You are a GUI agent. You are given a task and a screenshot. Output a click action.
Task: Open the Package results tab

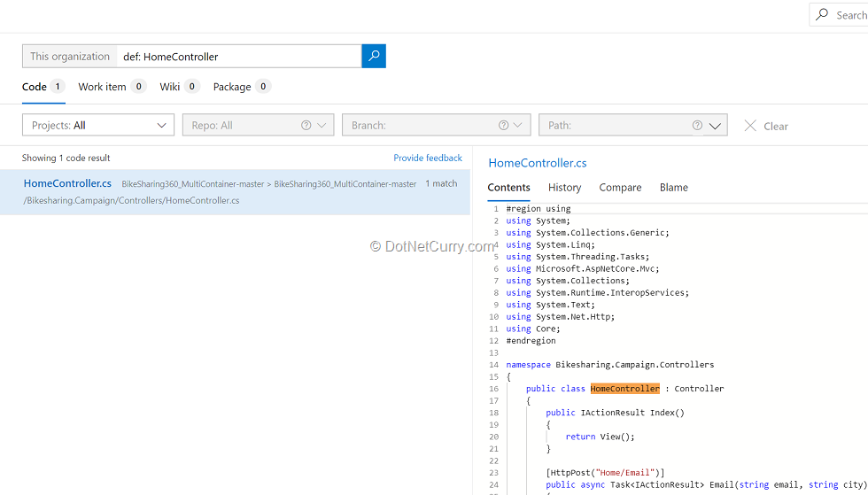pyautogui.click(x=232, y=87)
